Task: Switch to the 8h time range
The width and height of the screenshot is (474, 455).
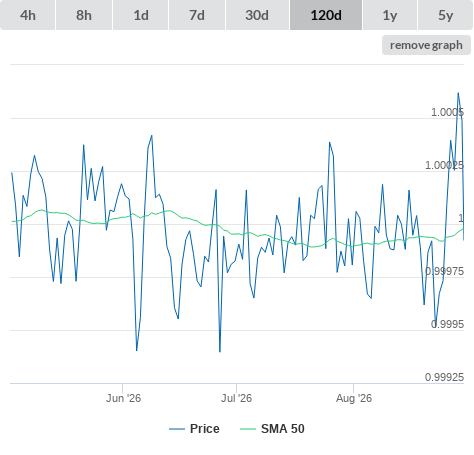Action: [84, 15]
